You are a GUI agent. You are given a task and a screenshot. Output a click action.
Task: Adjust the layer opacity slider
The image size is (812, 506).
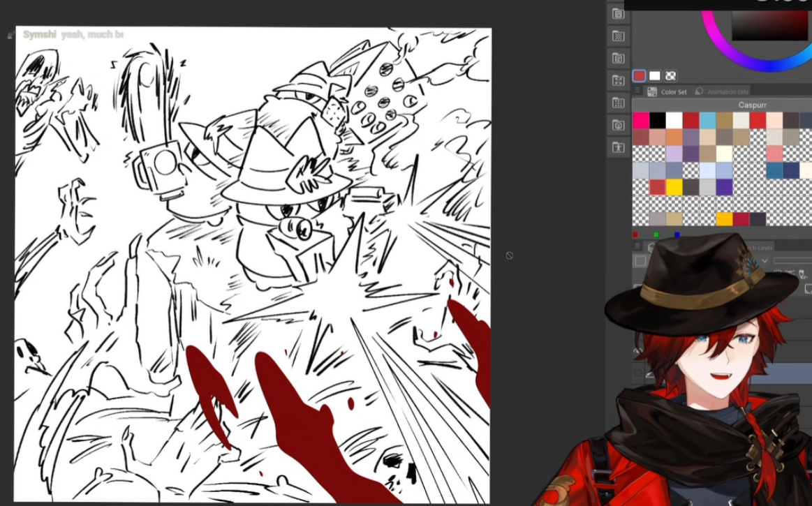click(793, 260)
